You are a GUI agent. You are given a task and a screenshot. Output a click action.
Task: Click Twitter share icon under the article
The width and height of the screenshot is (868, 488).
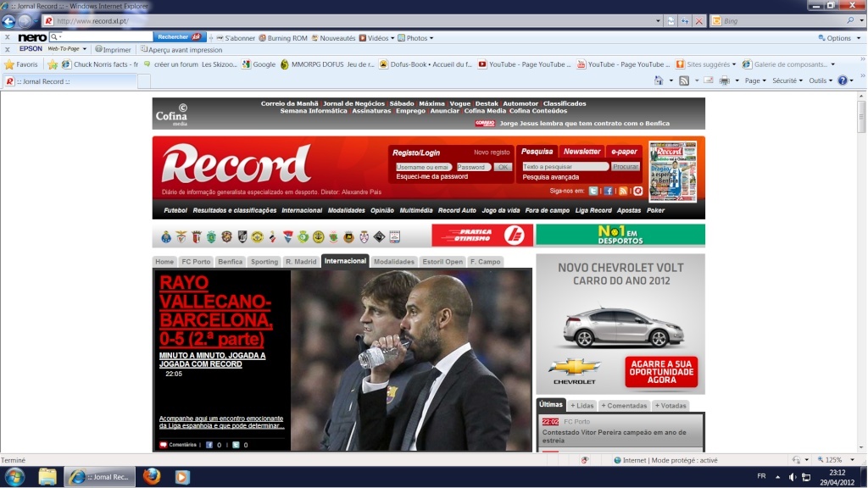(x=236, y=444)
